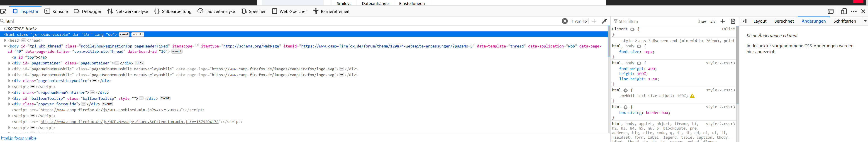Expand the pageContainer div
868x142 pixels.
(9, 63)
